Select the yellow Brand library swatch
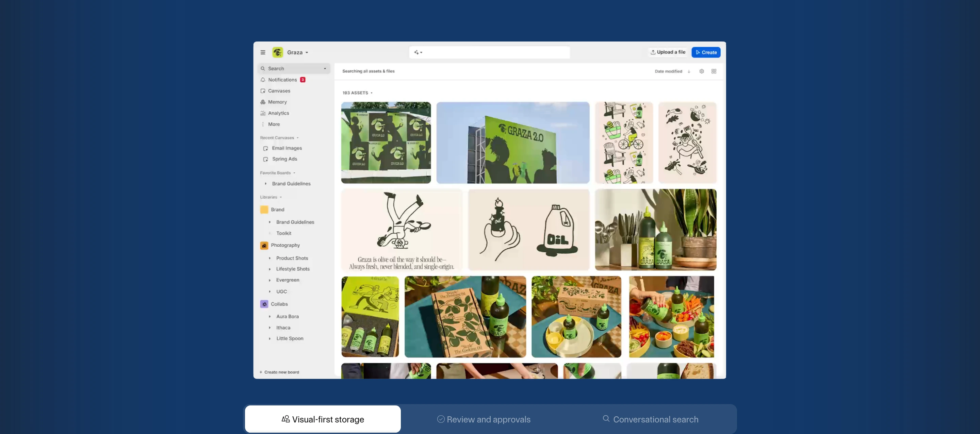This screenshot has height=434, width=980. (264, 210)
